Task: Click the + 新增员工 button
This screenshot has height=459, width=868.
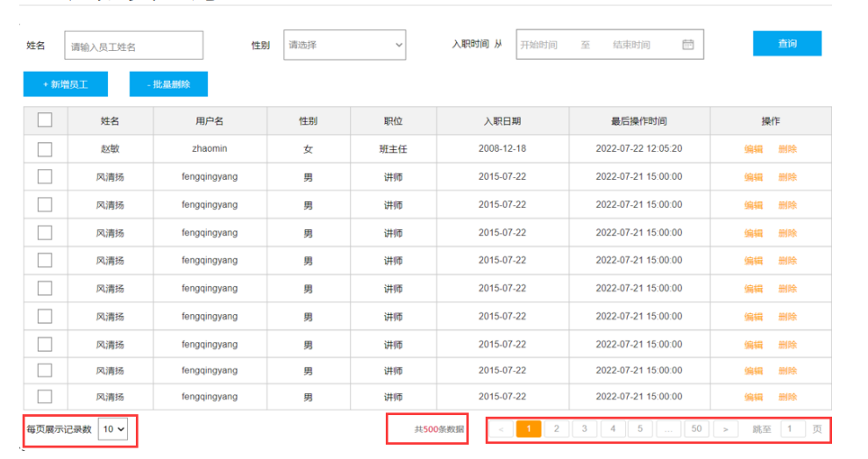Action: [x=66, y=84]
